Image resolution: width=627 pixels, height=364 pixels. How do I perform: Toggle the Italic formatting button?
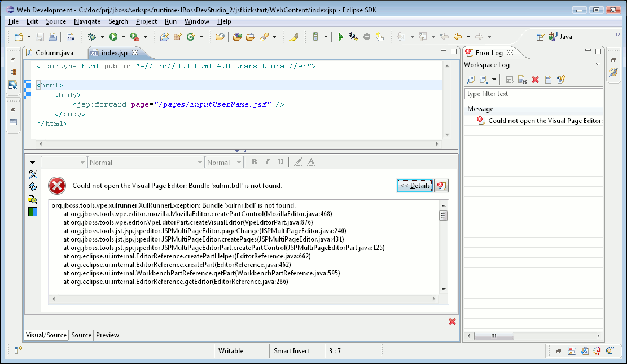click(x=267, y=162)
